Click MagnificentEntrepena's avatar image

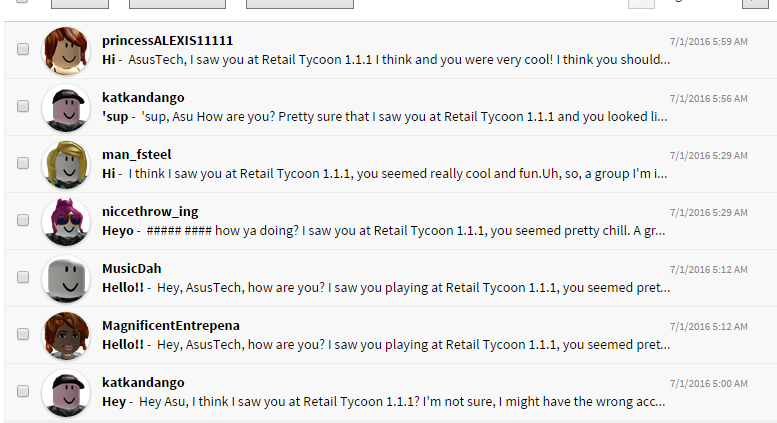[66, 334]
